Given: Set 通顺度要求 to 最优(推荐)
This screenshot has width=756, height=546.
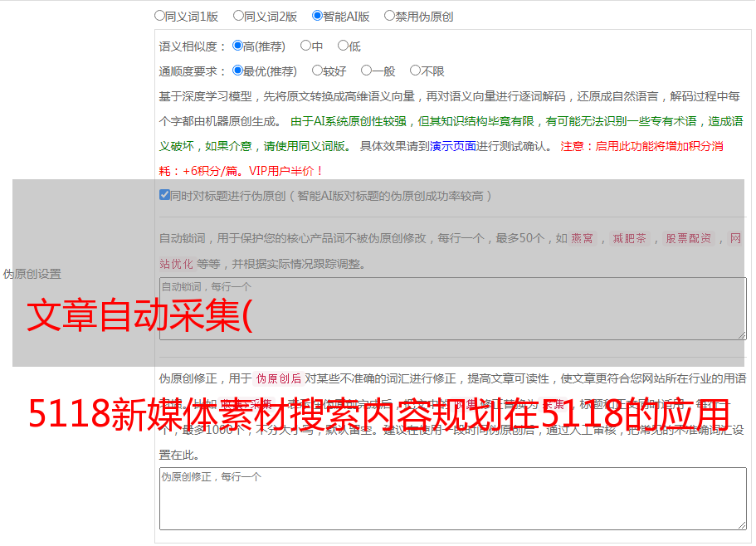Looking at the screenshot, I should click(237, 71).
